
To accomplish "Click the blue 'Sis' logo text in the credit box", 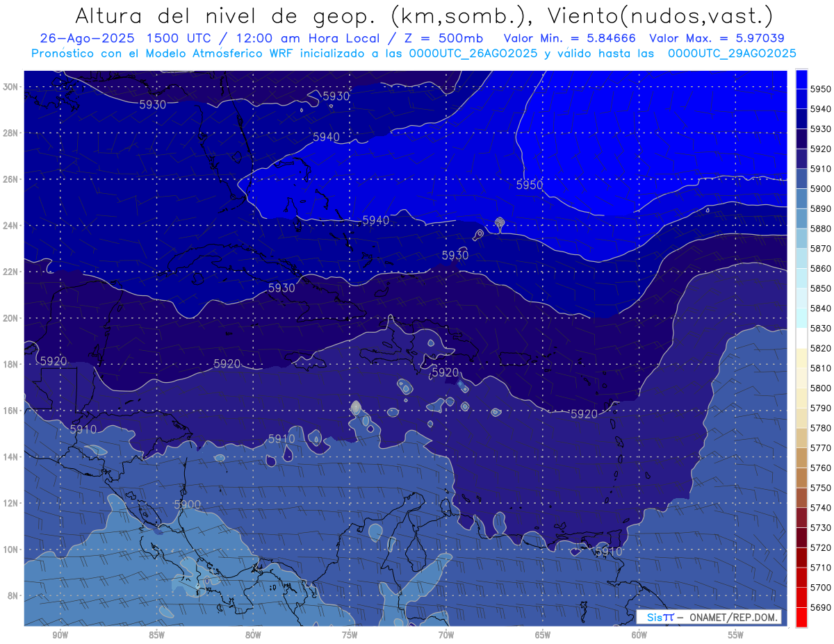I will (x=653, y=617).
